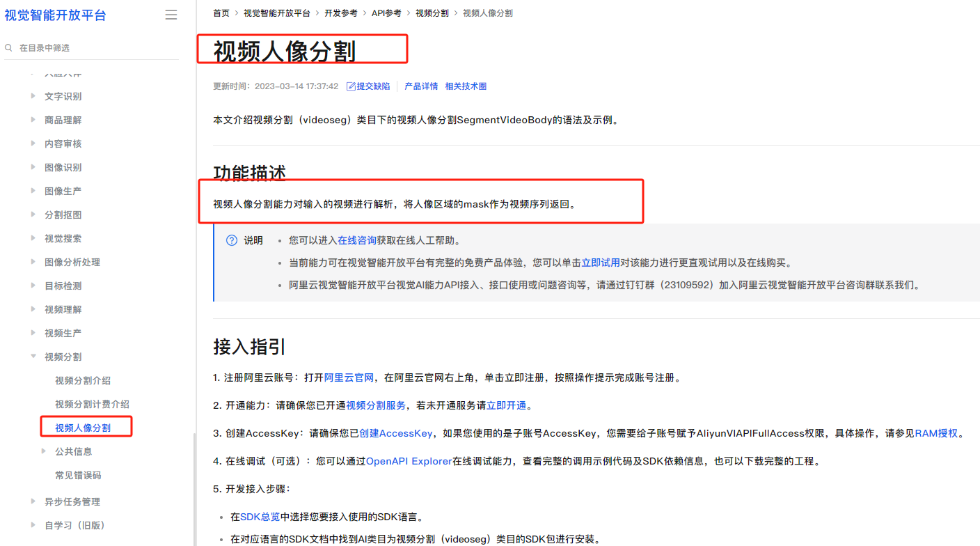This screenshot has height=546, width=980.
Task: Collapse the 视频分割 tree arrow
Action: click(33, 357)
